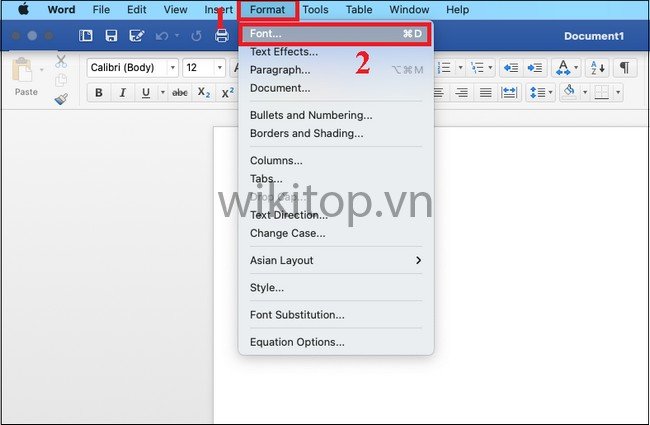The height and width of the screenshot is (425, 650).
Task: Click the Save icon in title bar
Action: 110,36
